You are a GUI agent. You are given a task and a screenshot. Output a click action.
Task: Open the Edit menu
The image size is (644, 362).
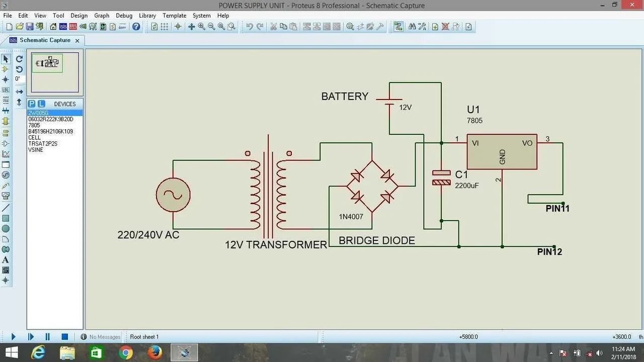tap(23, 16)
